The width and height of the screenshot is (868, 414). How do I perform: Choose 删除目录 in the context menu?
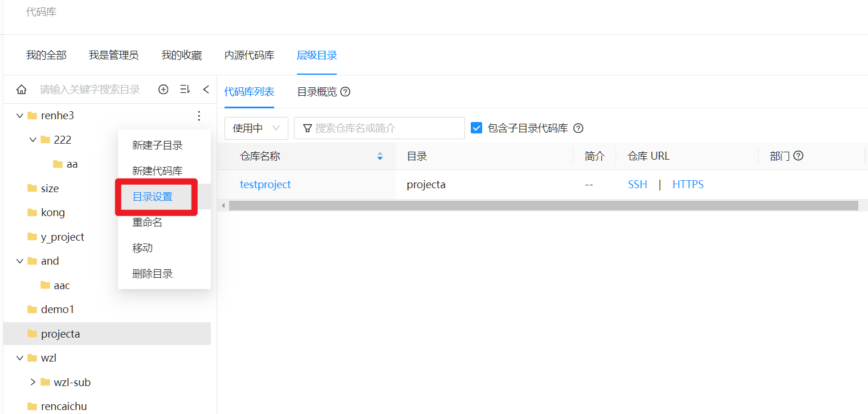coord(153,274)
